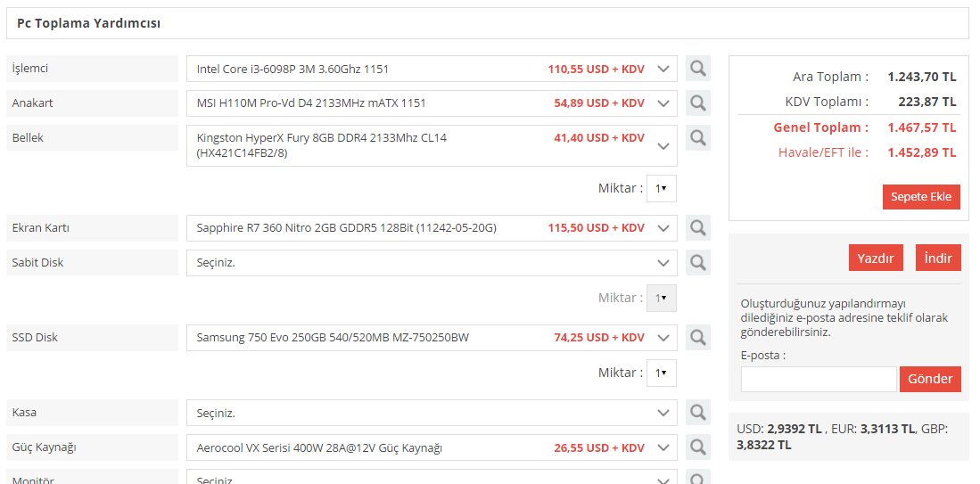Click the 115,50 USD + KDV price

pyautogui.click(x=597, y=228)
